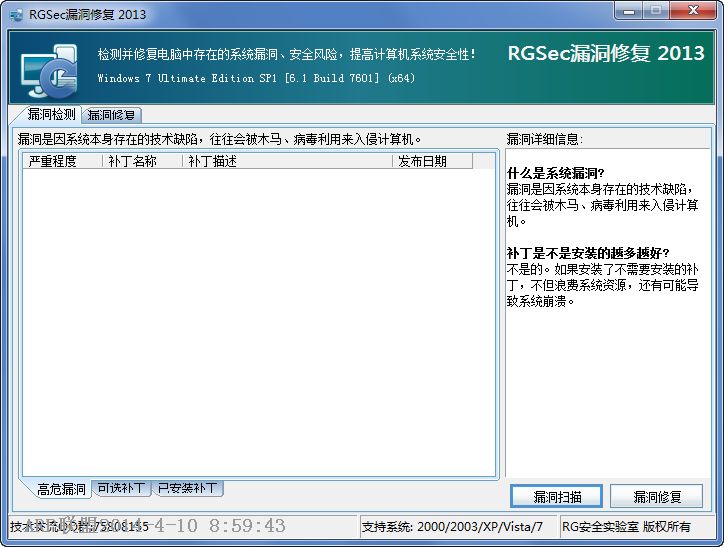Sort by 严重程度 column header

[x=62, y=161]
